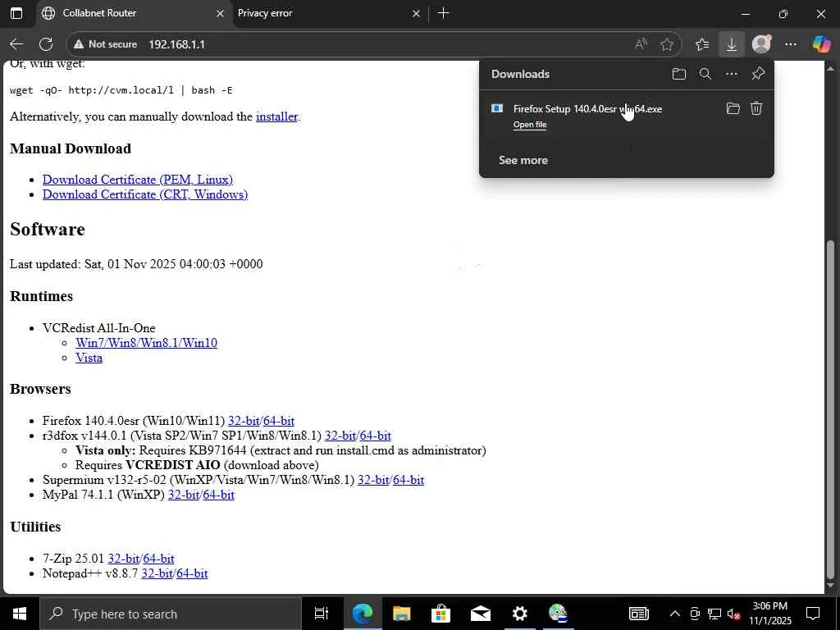The width and height of the screenshot is (840, 630).
Task: Click the scrollbar down arrow
Action: [831, 586]
